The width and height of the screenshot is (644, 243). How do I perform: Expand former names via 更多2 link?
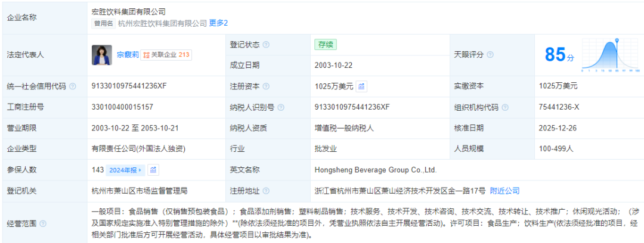point(218,23)
